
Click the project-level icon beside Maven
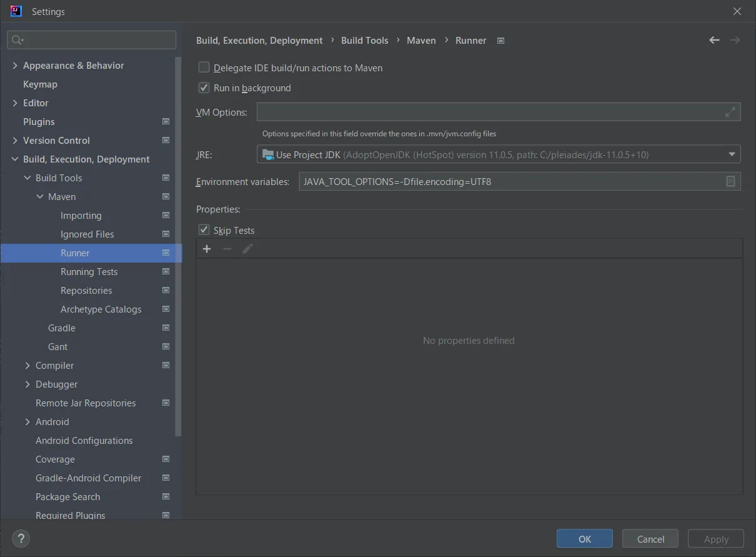[166, 196]
